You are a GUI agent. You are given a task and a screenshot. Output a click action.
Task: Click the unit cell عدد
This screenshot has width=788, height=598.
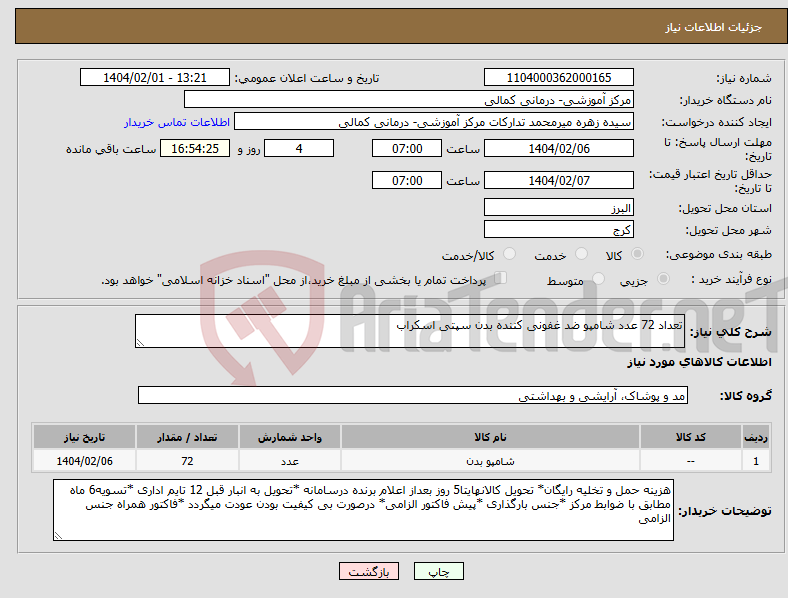[x=290, y=461]
